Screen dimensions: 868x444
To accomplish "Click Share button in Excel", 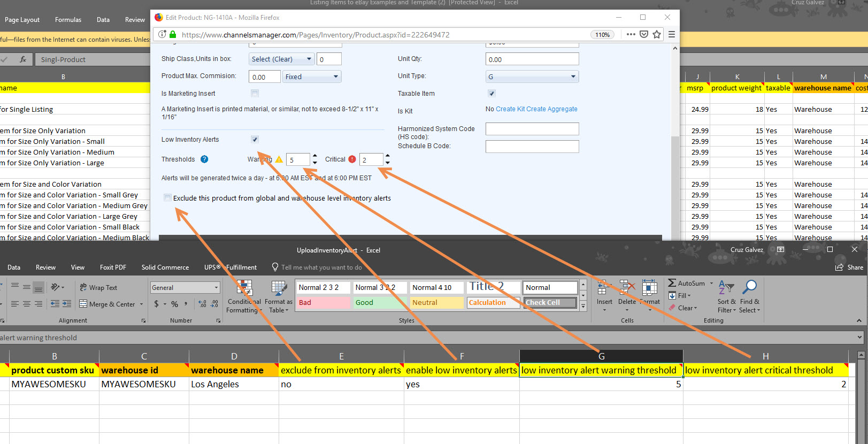I will click(x=849, y=267).
